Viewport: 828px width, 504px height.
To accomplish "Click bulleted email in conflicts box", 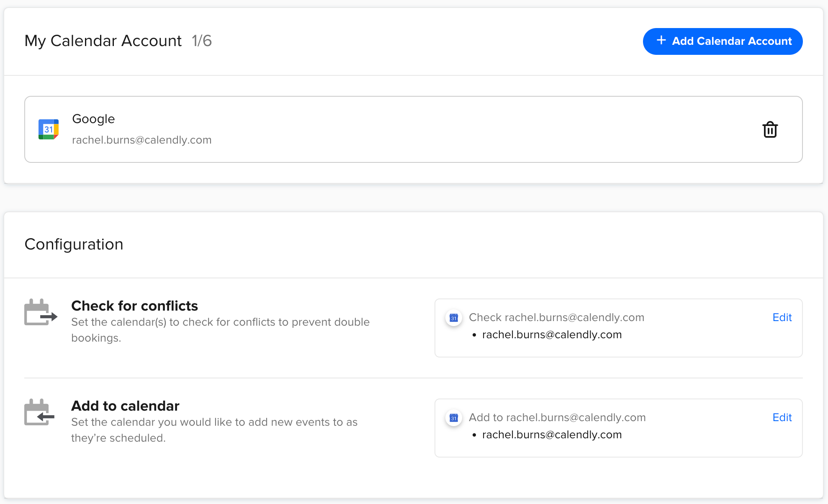I will click(x=552, y=335).
